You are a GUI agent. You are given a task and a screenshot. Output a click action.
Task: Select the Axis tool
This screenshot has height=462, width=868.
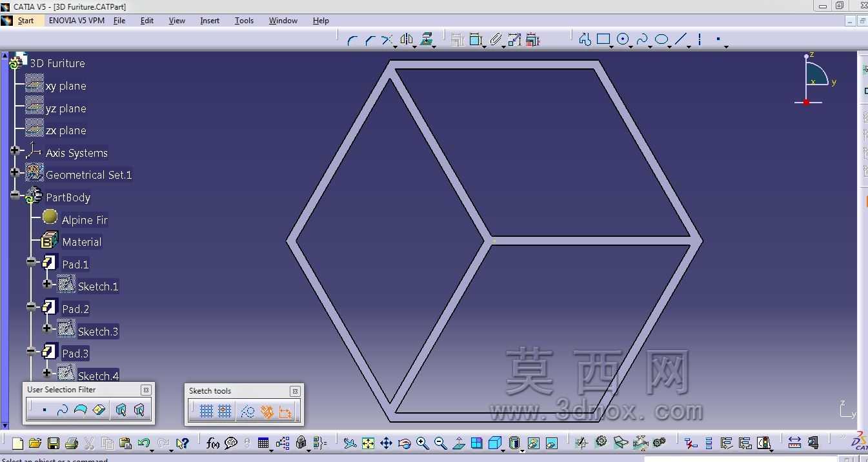click(x=700, y=39)
